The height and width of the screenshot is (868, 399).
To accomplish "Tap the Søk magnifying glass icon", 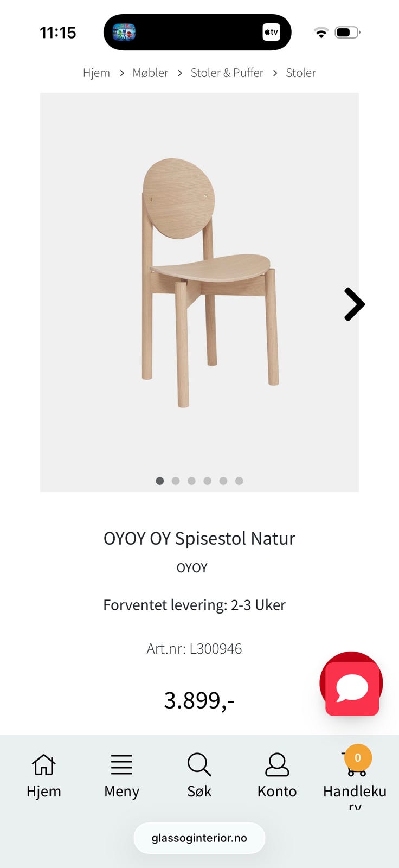I will tap(199, 765).
